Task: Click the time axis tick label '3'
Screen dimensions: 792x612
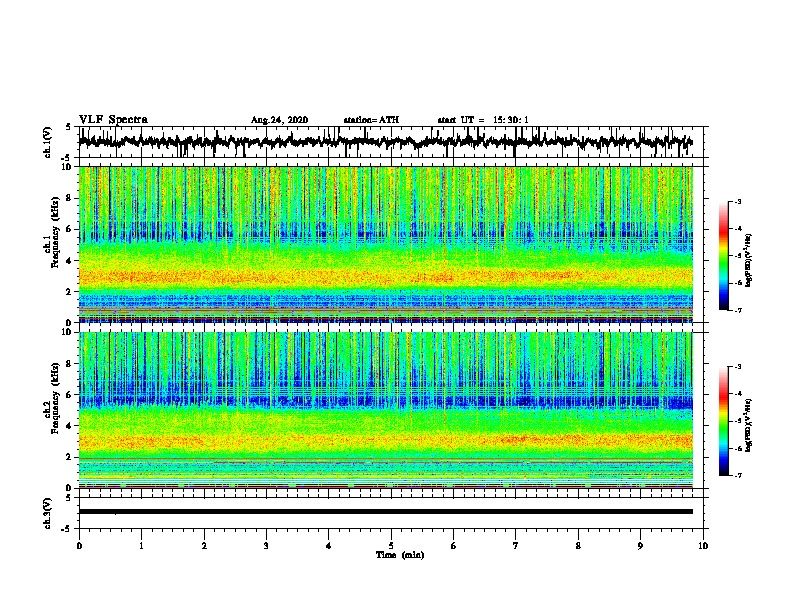Action: point(266,546)
